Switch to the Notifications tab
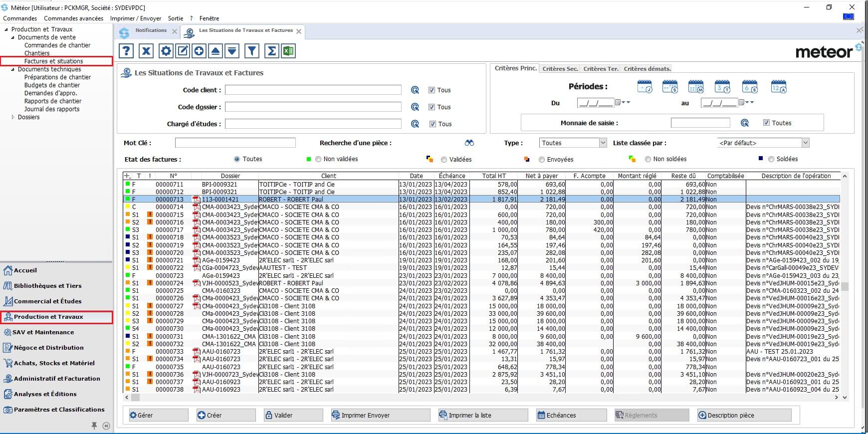Viewport: 868px width, 434px height. click(151, 30)
